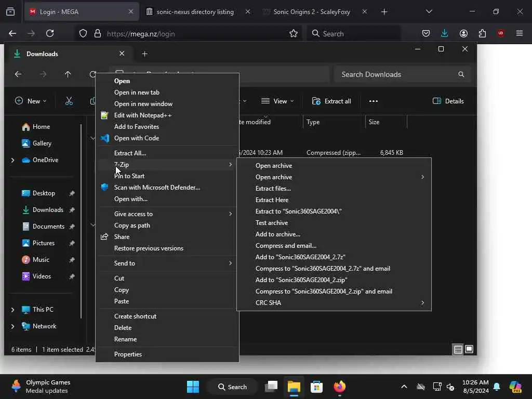Image resolution: width=532 pixels, height=399 pixels.
Task: Open Firefox downloads panel arrow icon
Action: (445, 33)
